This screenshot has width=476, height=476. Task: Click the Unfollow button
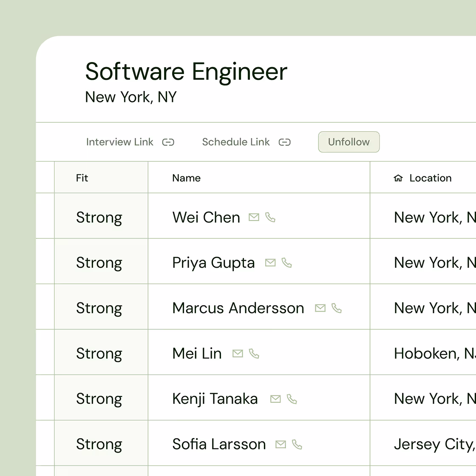tap(348, 142)
